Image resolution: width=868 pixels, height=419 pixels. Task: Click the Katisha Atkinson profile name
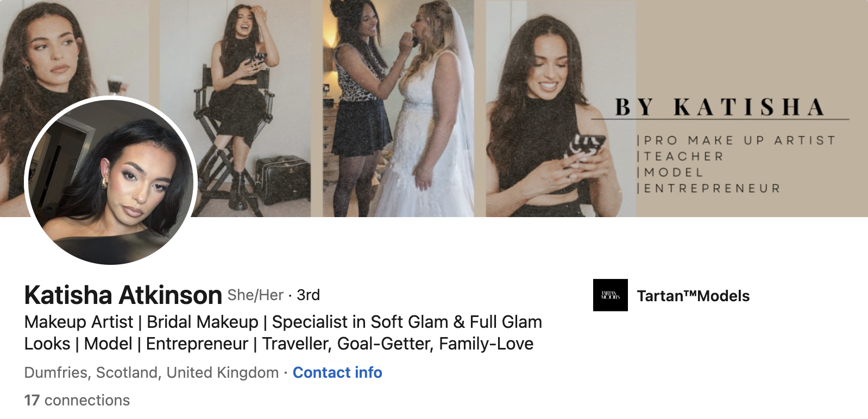(123, 295)
